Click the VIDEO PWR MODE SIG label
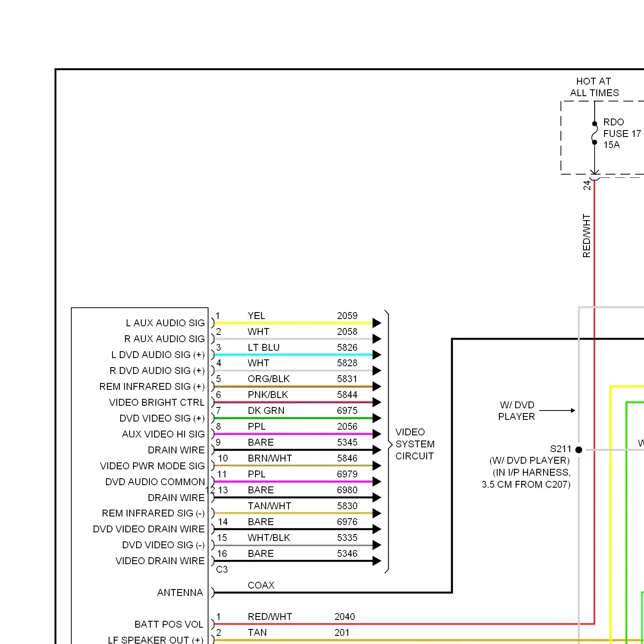Viewport: 644px width, 644px height. click(x=152, y=466)
